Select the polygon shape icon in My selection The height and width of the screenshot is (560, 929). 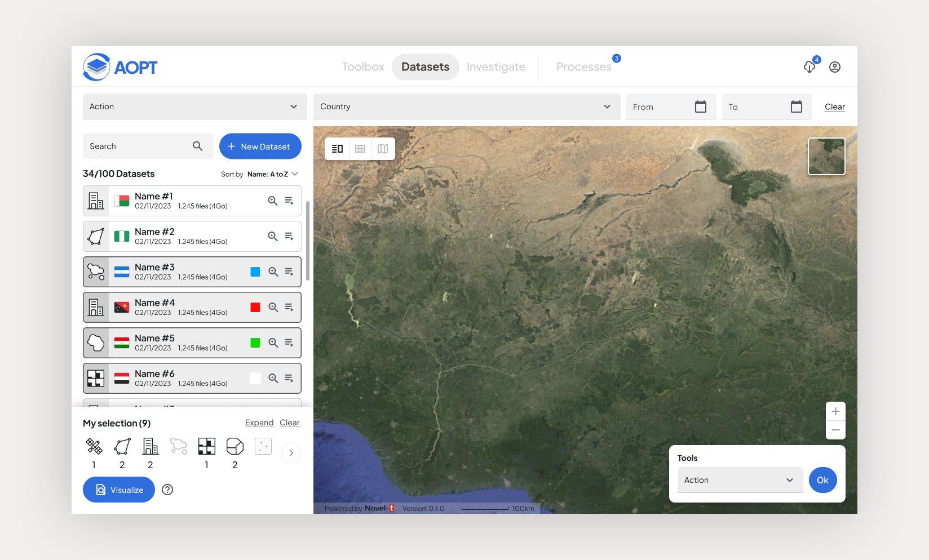122,446
